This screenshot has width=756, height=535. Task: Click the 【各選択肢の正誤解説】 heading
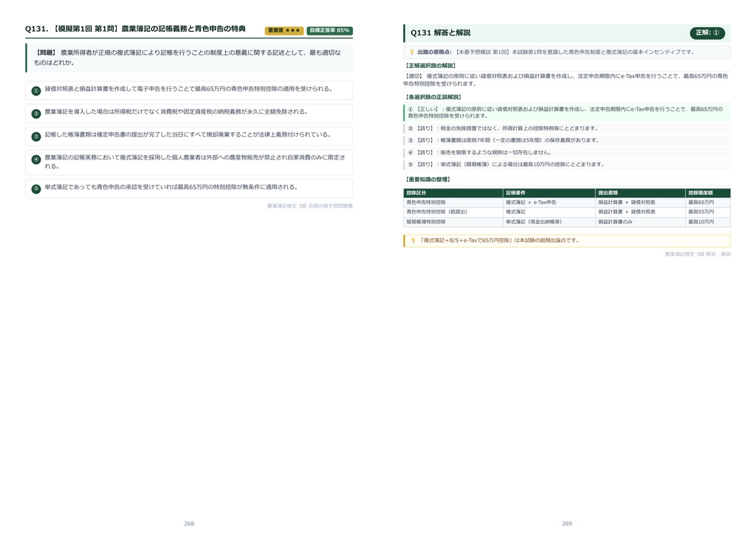[x=433, y=97]
